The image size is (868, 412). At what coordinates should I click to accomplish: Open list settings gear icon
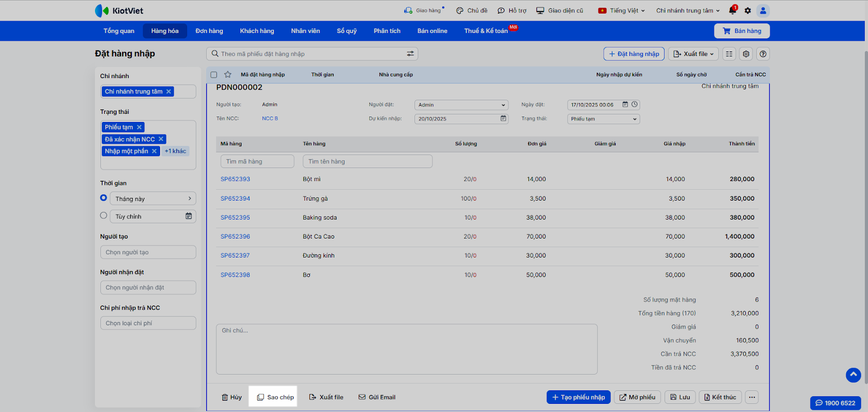746,54
